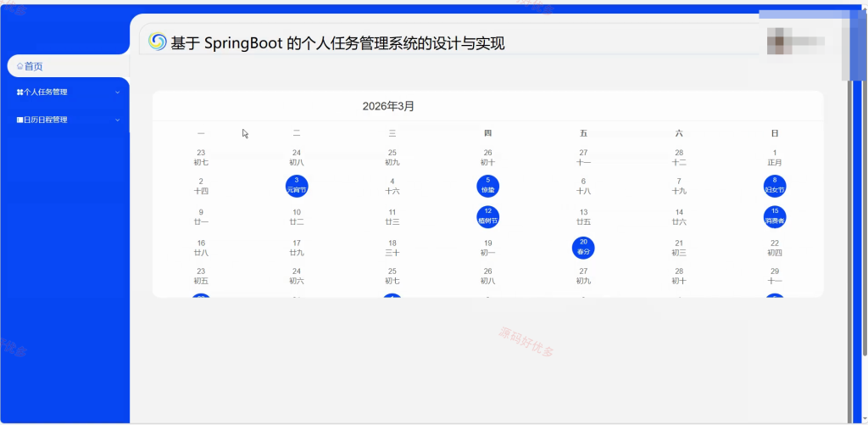Click date 7 labeled 十九
The image size is (868, 425).
679,186
